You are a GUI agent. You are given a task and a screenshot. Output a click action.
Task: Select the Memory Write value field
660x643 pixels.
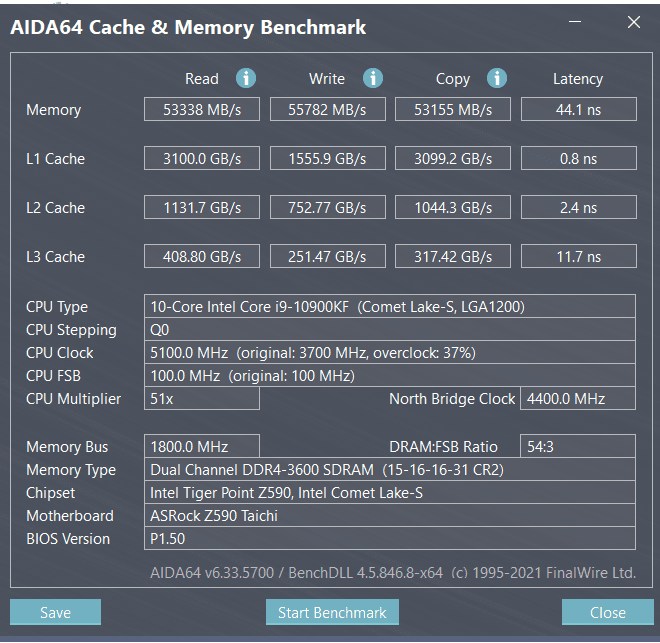click(327, 109)
